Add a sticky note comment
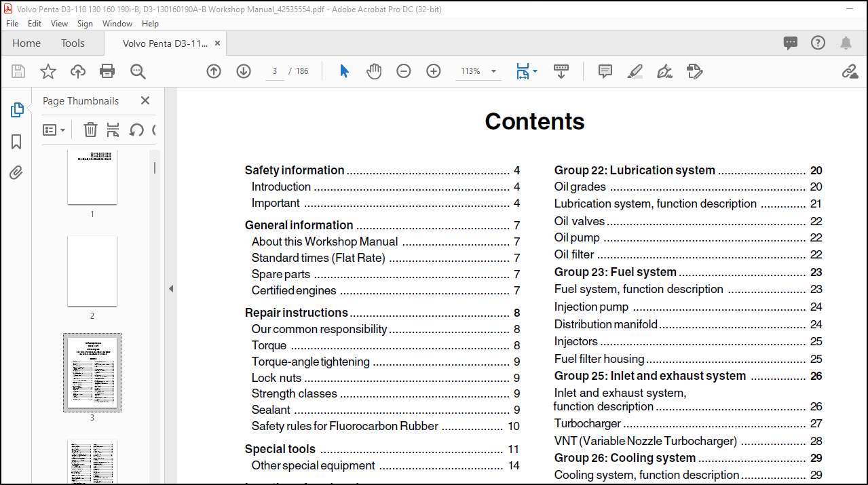The height and width of the screenshot is (485, 868). pyautogui.click(x=605, y=71)
